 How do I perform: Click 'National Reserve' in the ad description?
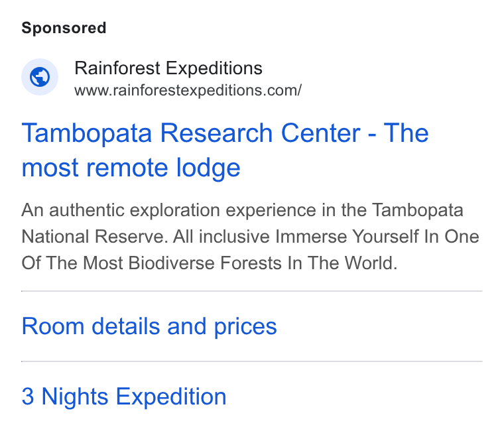pyautogui.click(x=95, y=237)
